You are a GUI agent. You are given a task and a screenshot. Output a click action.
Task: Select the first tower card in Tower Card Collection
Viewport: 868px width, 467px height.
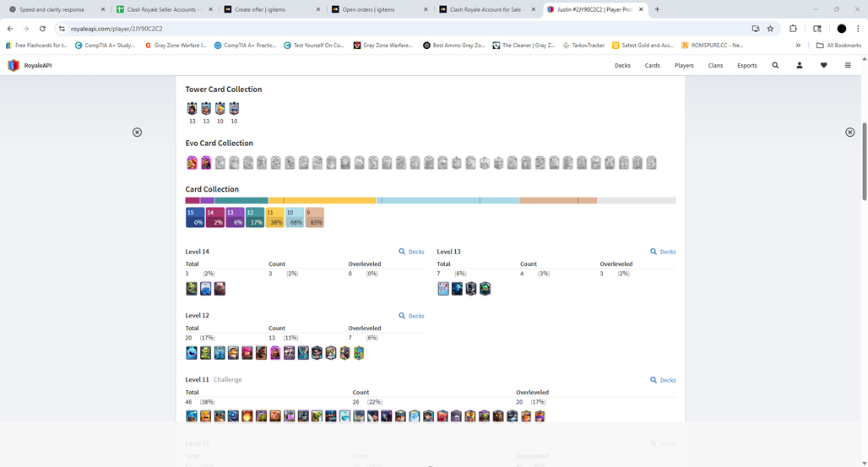pos(192,108)
